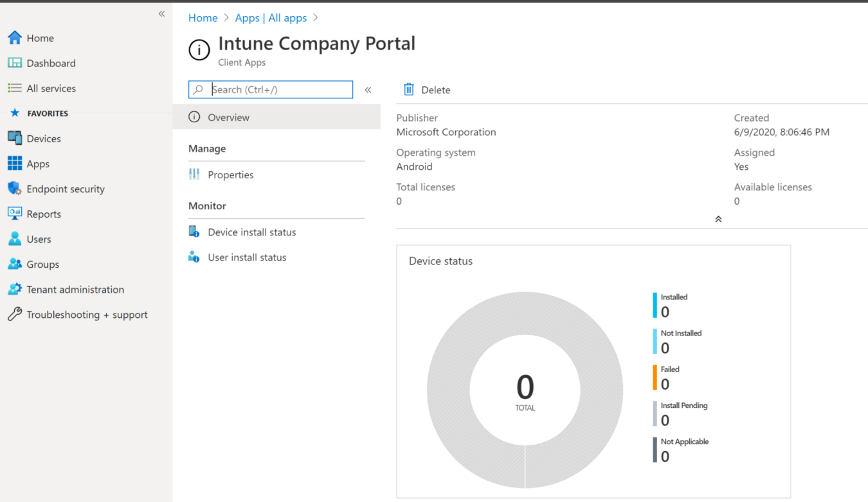Click the Created date 6/9/2020 value
868x502 pixels.
(x=782, y=132)
